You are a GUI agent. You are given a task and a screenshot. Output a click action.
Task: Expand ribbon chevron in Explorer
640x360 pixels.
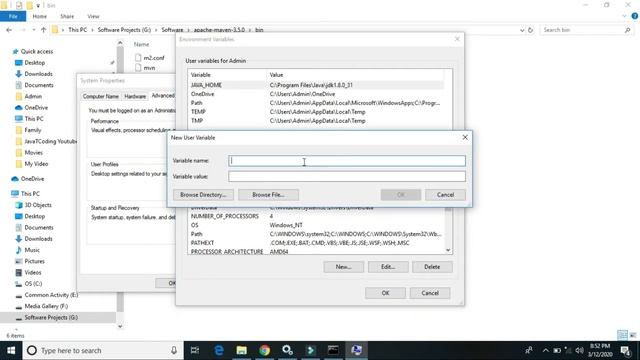click(x=624, y=16)
